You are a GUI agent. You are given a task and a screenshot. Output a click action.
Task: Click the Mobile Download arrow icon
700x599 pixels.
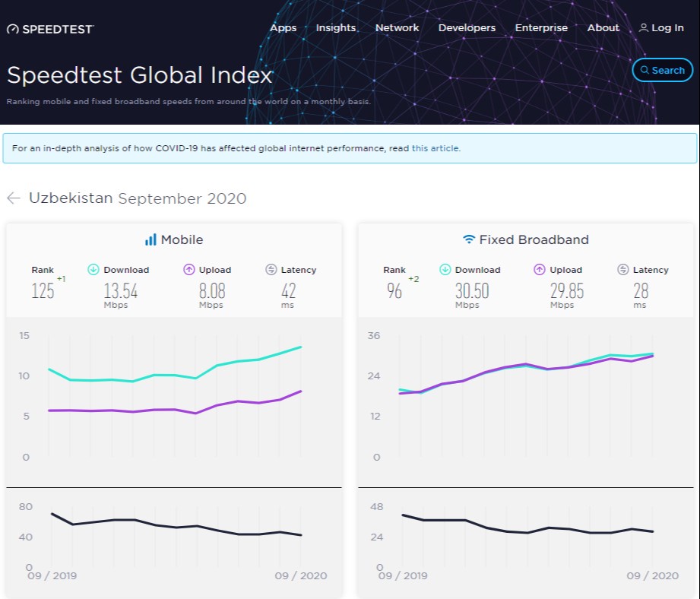(93, 270)
